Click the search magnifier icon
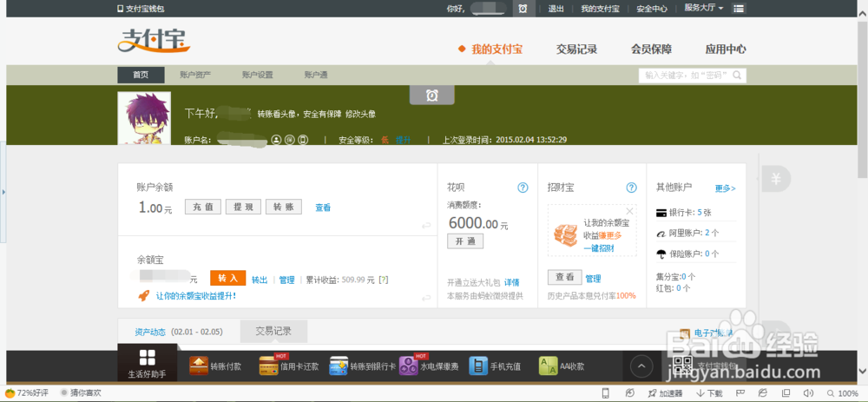The image size is (868, 402). (x=738, y=76)
